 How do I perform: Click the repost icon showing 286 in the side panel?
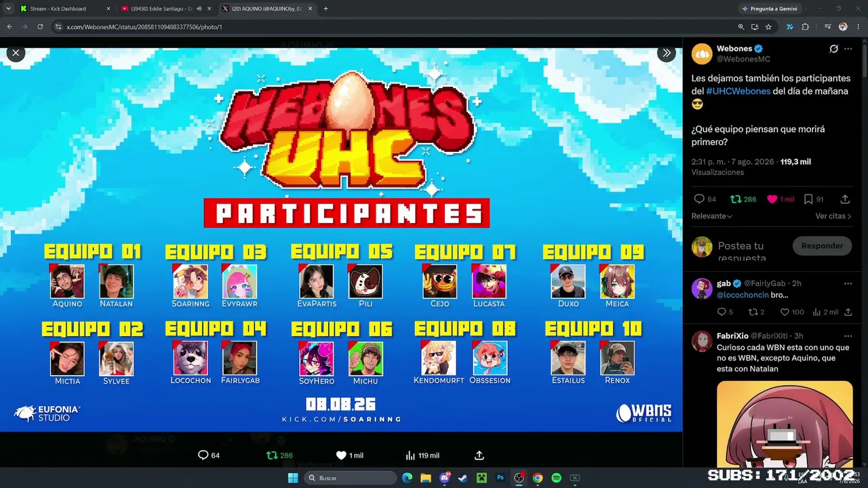(x=735, y=199)
